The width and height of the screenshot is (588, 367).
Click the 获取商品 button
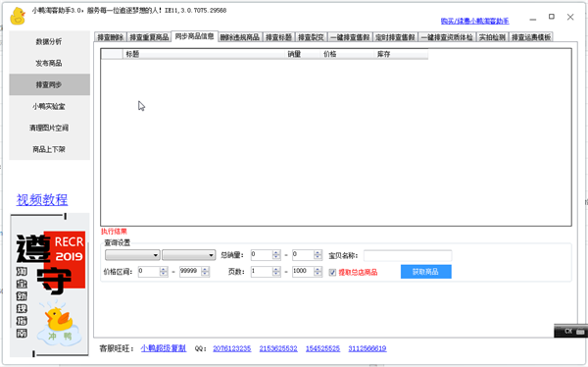(425, 272)
